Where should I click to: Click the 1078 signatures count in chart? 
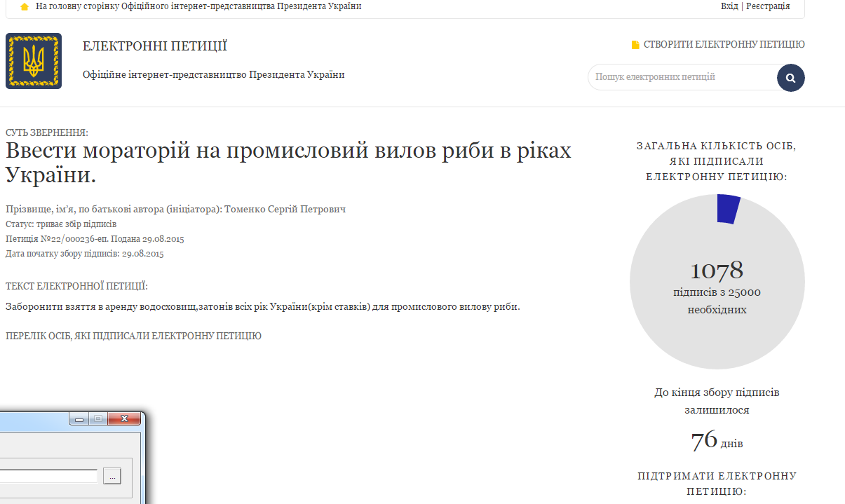[x=717, y=270]
